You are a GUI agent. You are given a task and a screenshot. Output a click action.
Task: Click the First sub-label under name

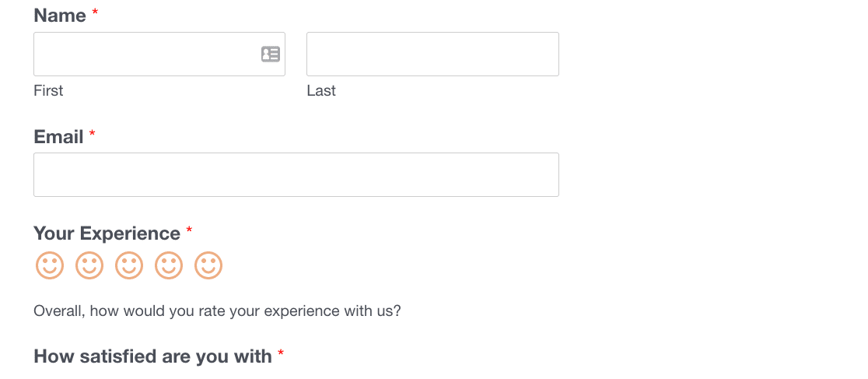pos(48,90)
